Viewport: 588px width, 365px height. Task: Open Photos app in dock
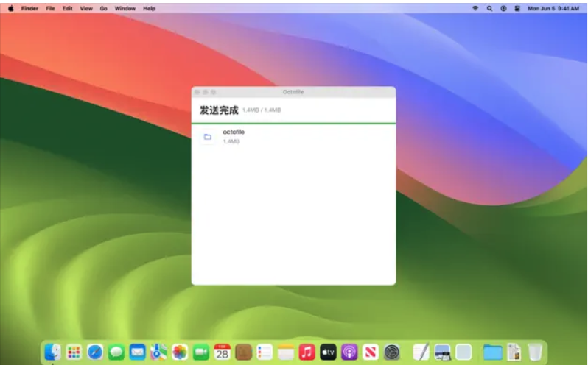(180, 352)
